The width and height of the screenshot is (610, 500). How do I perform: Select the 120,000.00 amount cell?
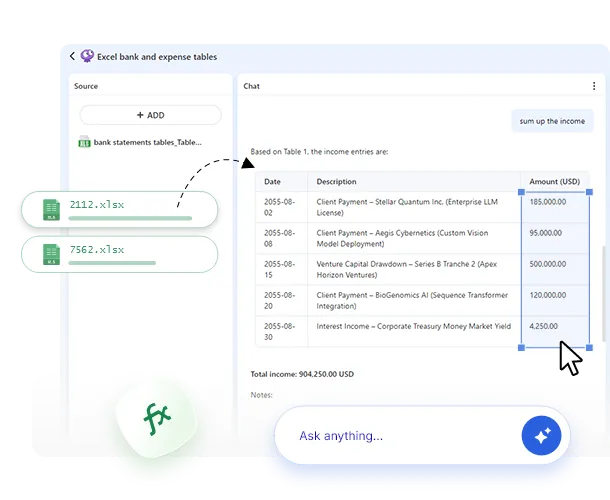pos(555,300)
